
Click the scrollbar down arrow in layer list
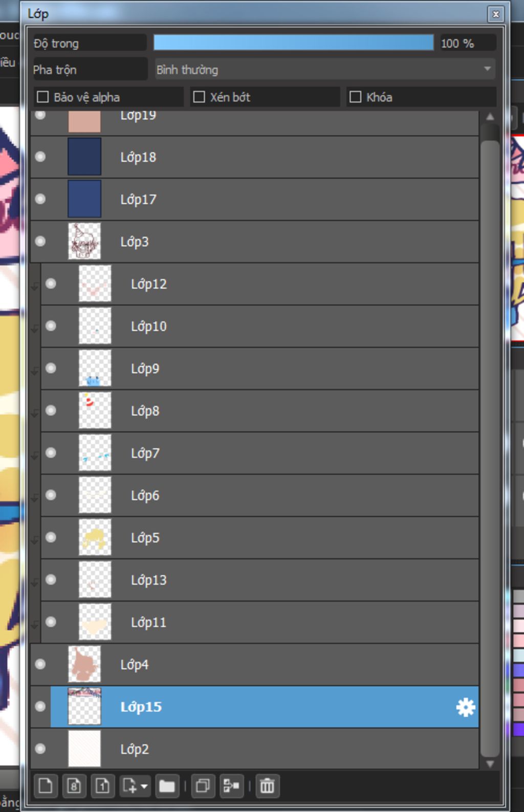click(x=490, y=763)
